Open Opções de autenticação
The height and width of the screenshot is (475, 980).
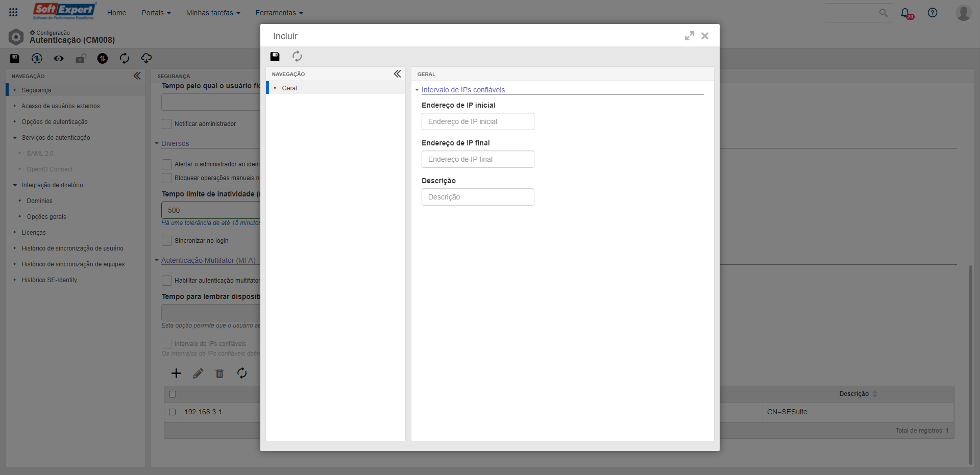coord(55,122)
